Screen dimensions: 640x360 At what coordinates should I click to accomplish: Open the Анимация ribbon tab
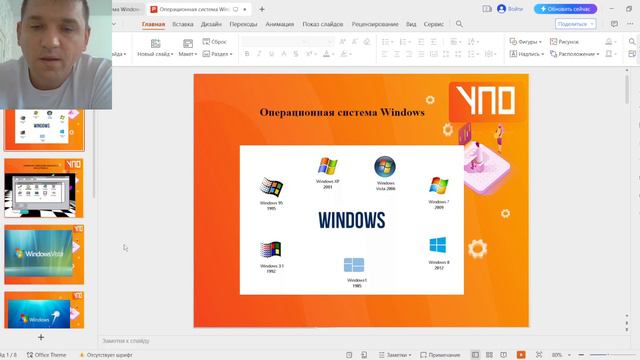280,24
